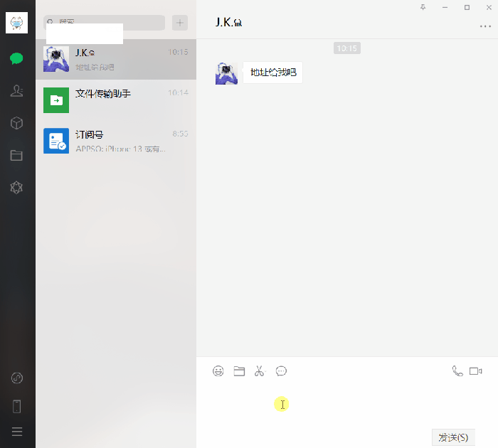Screen dimensions: 498x448
Task: Pin window with the pushpin icon
Action: click(x=423, y=7)
